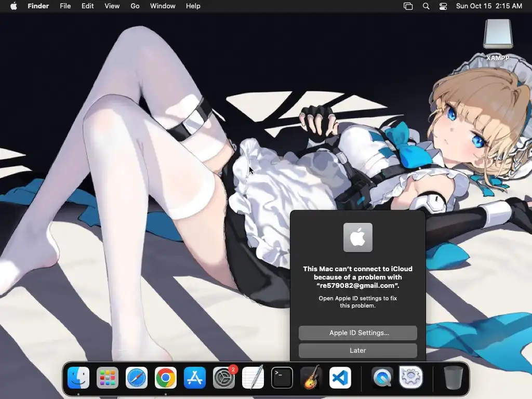Open TextEdit from the Dock
This screenshot has width=532, height=399.
coord(253,378)
